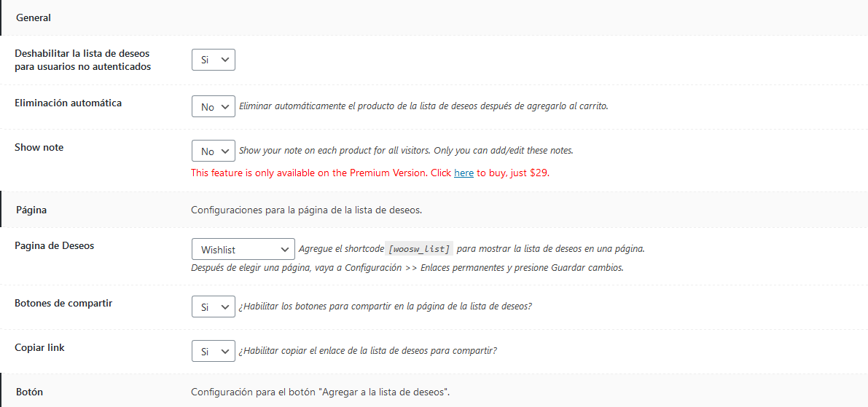Open the Pagina de Deseos Wishlist dropdown
Screen dimensions: 868x407
[x=243, y=250]
